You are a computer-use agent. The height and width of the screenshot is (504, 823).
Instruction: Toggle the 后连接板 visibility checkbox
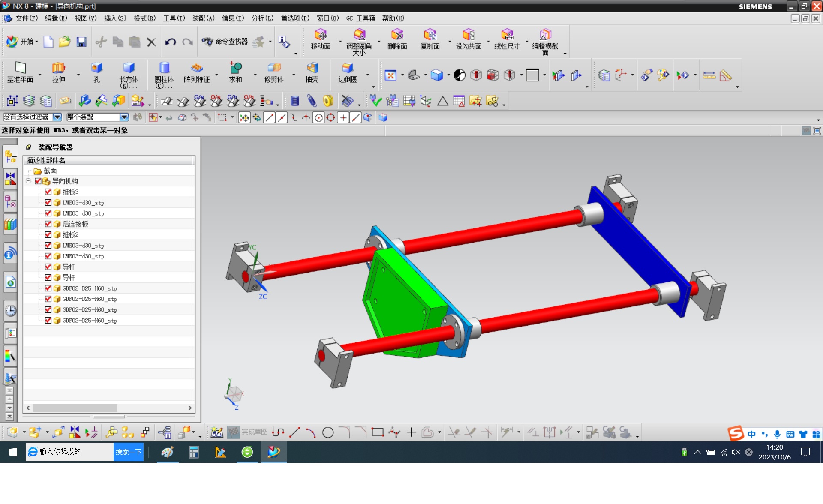pyautogui.click(x=48, y=224)
